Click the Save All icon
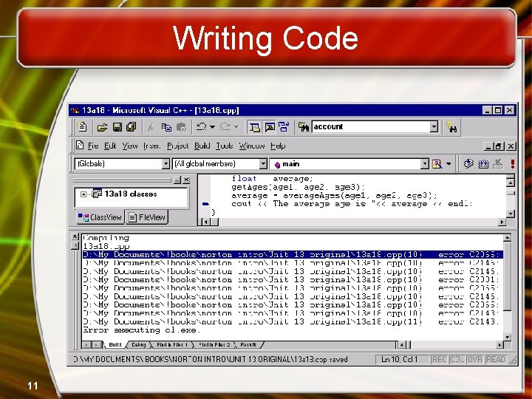 click(132, 127)
